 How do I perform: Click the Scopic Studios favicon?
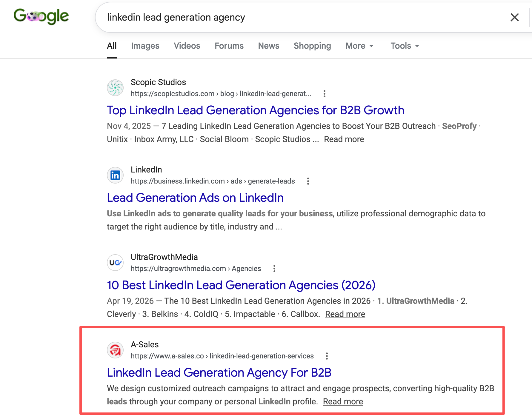115,88
